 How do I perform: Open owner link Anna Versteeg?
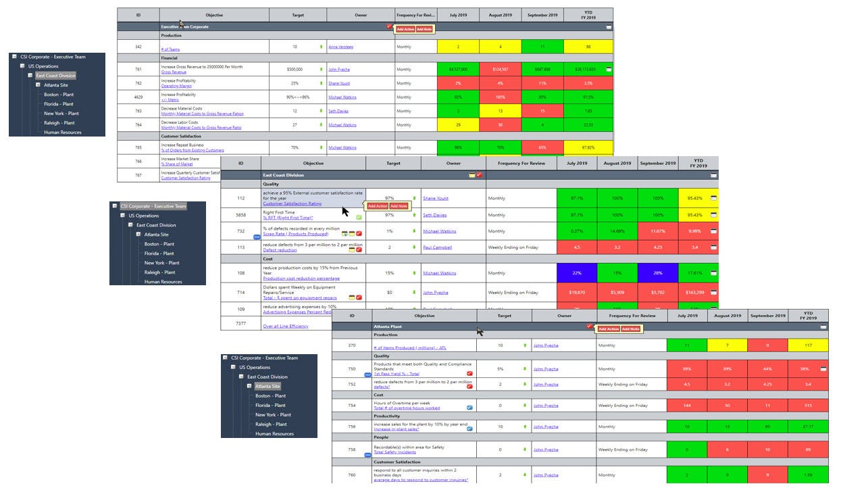(340, 47)
